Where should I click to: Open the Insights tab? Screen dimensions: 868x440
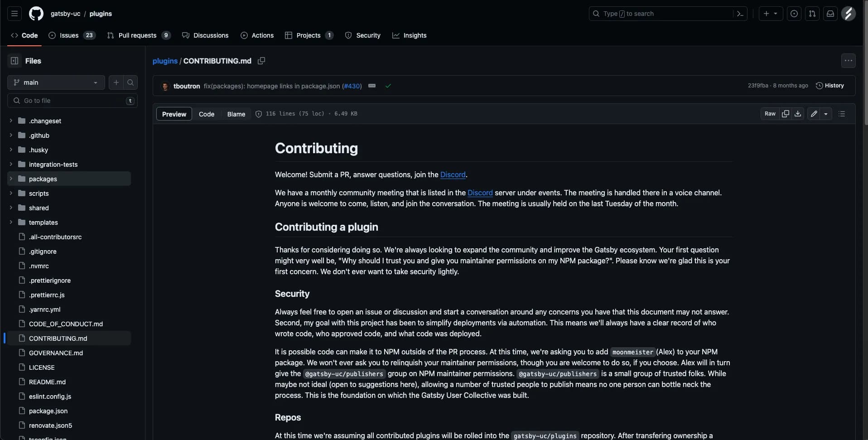coord(409,35)
